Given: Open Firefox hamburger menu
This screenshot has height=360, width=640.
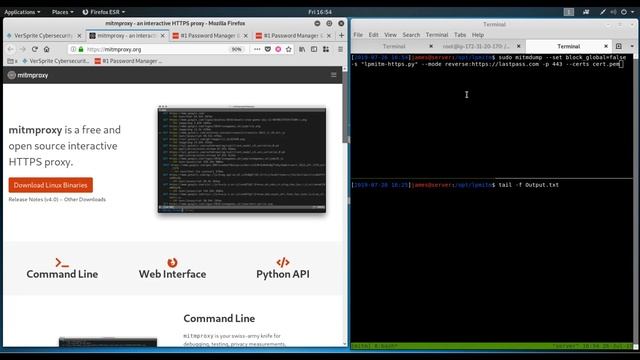Looking at the screenshot, I should [340, 49].
